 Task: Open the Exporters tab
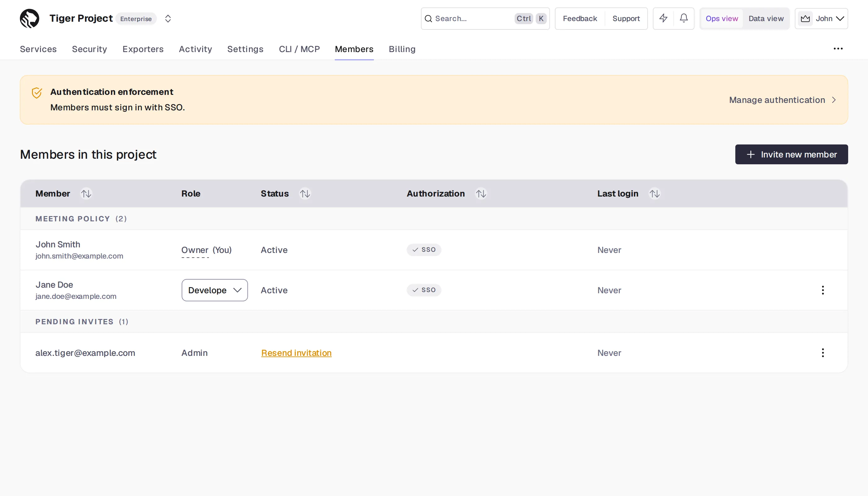click(x=143, y=49)
